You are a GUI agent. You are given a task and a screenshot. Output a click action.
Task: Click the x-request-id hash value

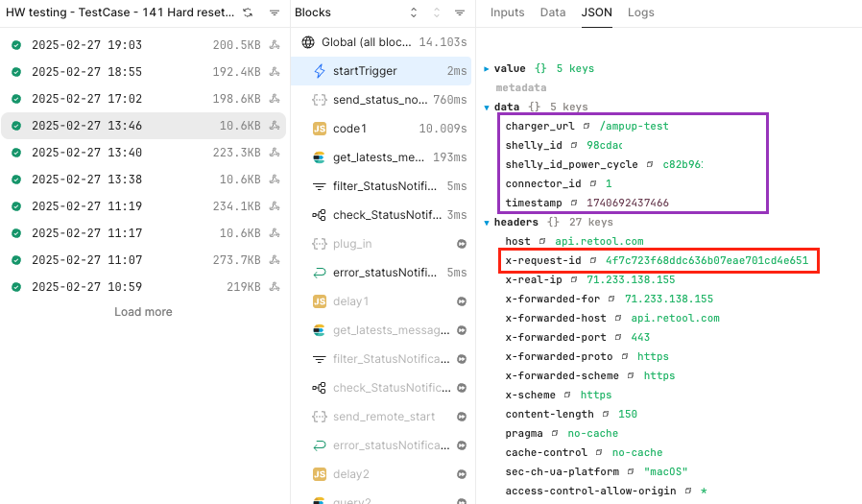[706, 260]
